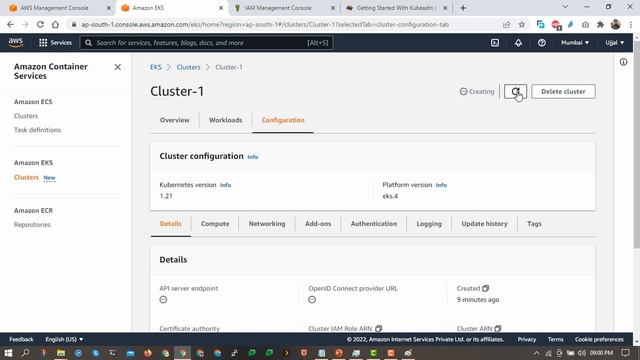The width and height of the screenshot is (640, 360).
Task: Reload the browser page
Action: pos(40,24)
